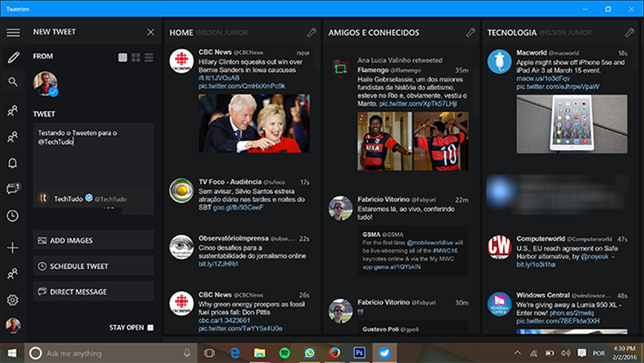Open the Observatório Imprensa eye avatar
Image resolution: width=644 pixels, height=363 pixels.
(181, 247)
